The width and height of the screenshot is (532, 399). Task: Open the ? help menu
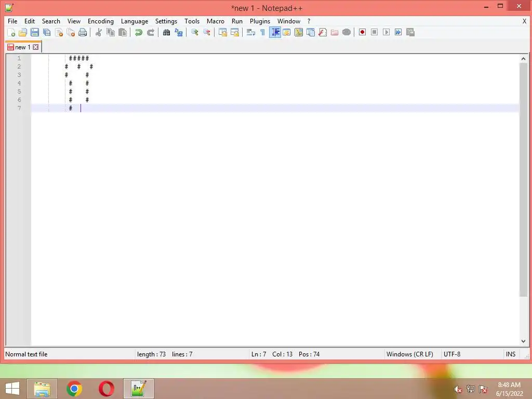coord(309,21)
